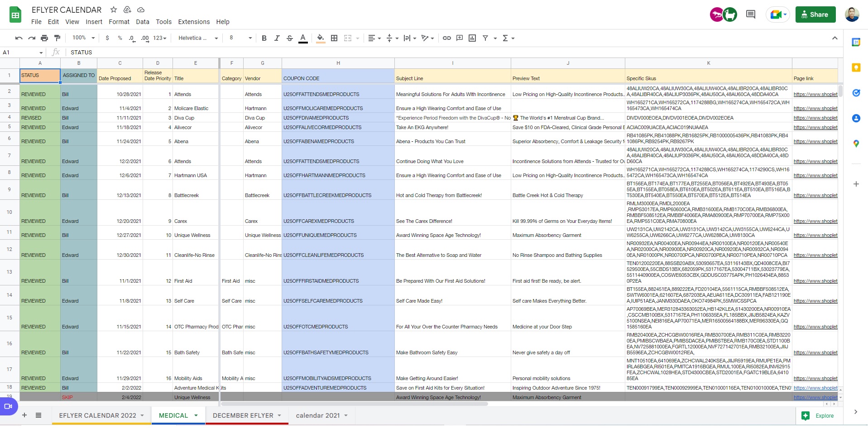The width and height of the screenshot is (868, 439).
Task: Open the fill color picker
Action: (321, 38)
